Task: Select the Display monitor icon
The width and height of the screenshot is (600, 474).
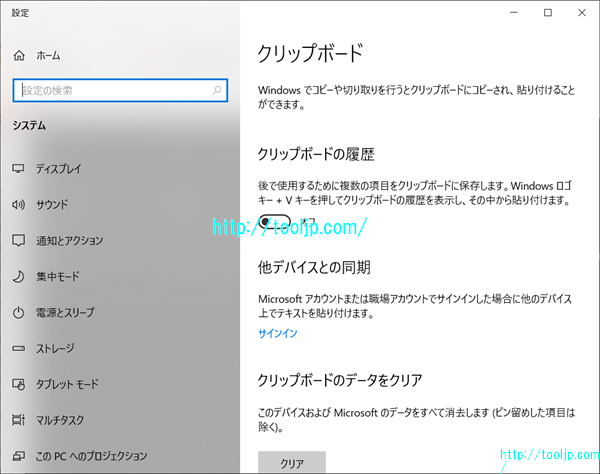Action: pyautogui.click(x=18, y=169)
